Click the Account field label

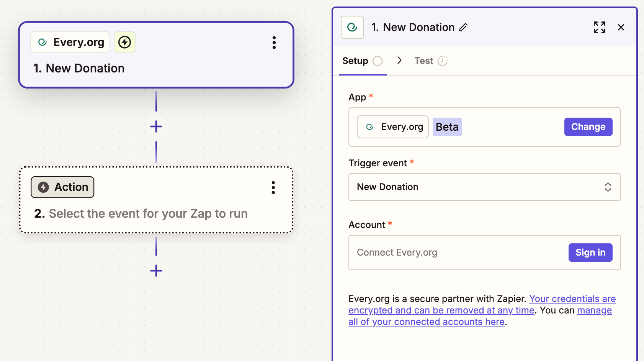[x=367, y=225]
